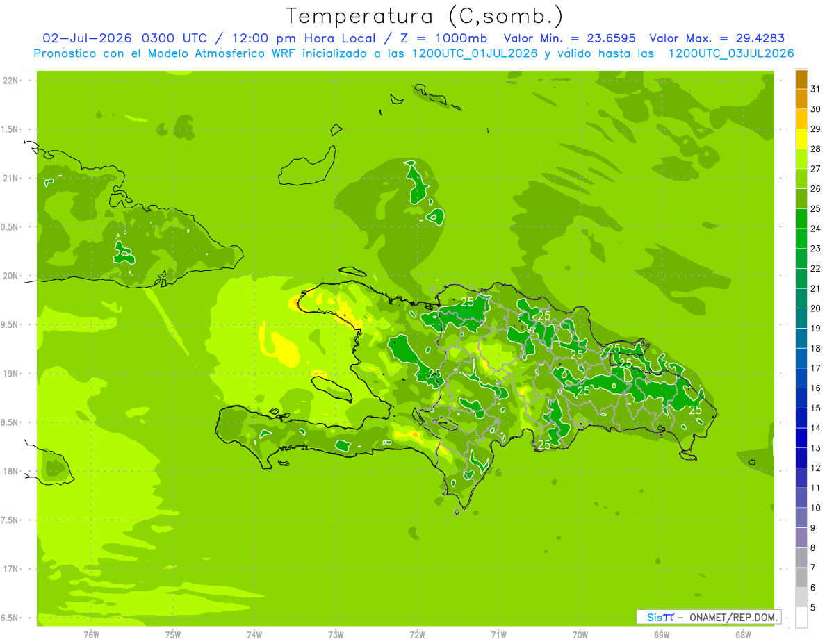834x644 pixels.
Task: Click the legend value '5'
Action: click(812, 608)
